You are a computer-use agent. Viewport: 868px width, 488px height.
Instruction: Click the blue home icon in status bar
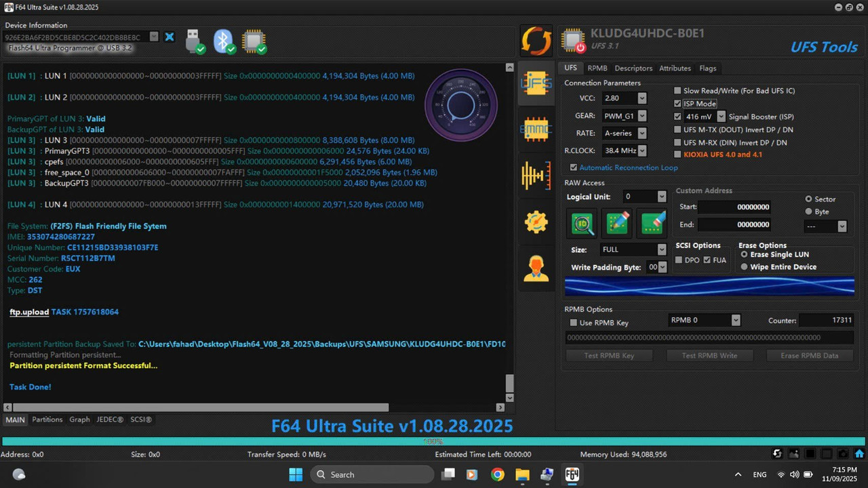pyautogui.click(x=859, y=454)
